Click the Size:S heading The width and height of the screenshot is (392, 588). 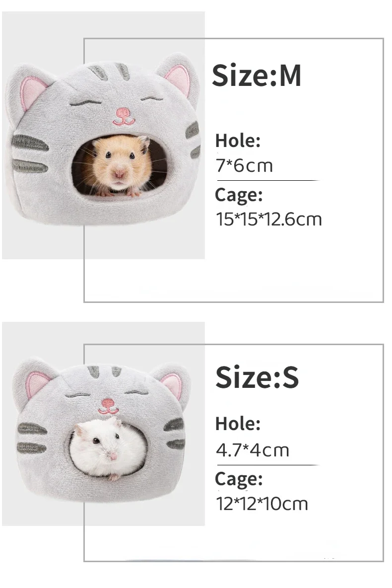pyautogui.click(x=257, y=377)
